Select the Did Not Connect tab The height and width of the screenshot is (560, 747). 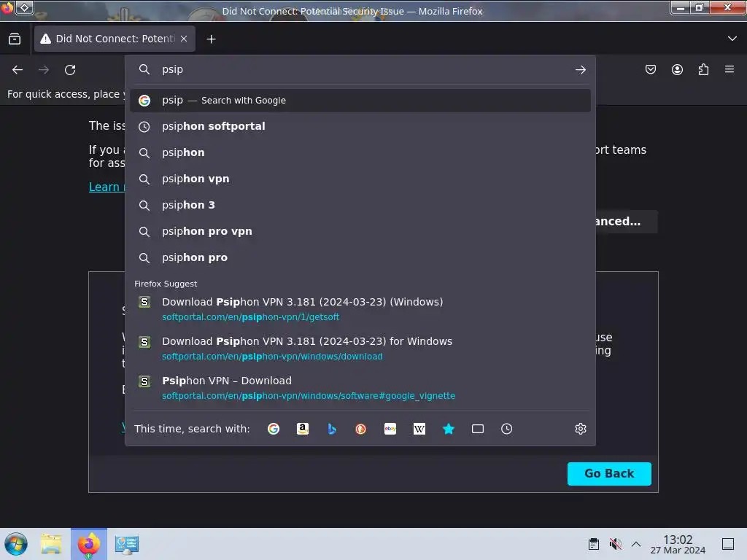tap(115, 39)
